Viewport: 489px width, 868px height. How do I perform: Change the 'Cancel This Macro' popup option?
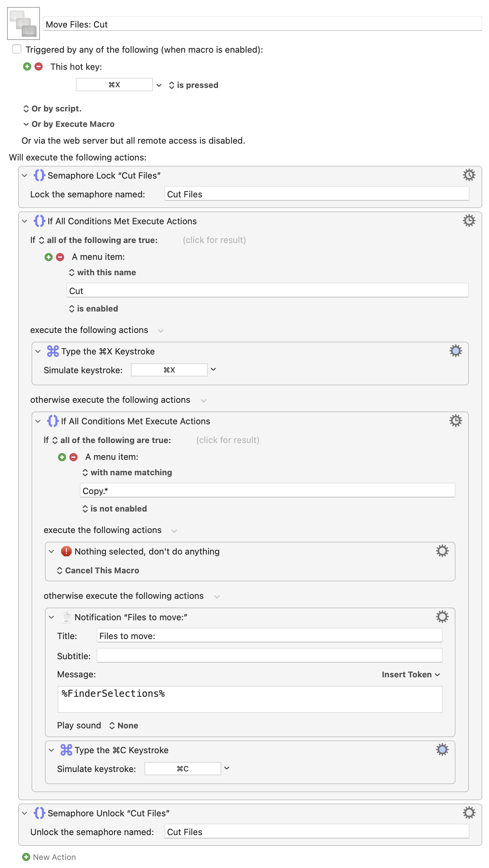[x=98, y=570]
